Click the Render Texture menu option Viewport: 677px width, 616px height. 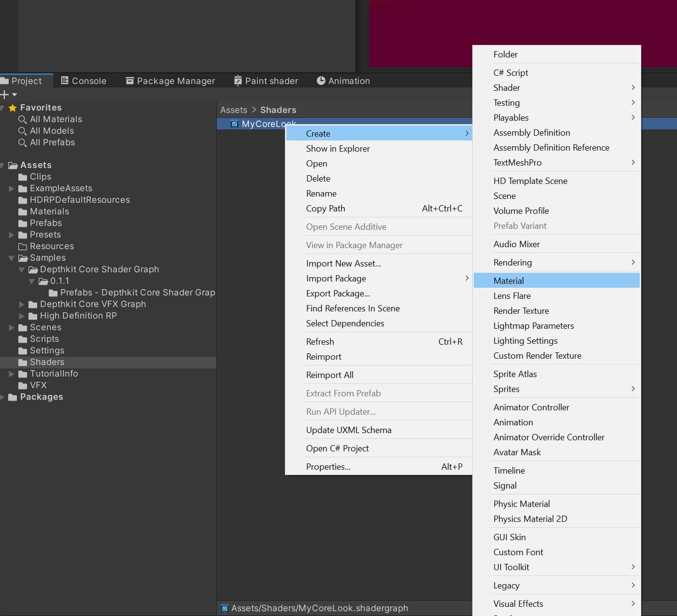[521, 311]
